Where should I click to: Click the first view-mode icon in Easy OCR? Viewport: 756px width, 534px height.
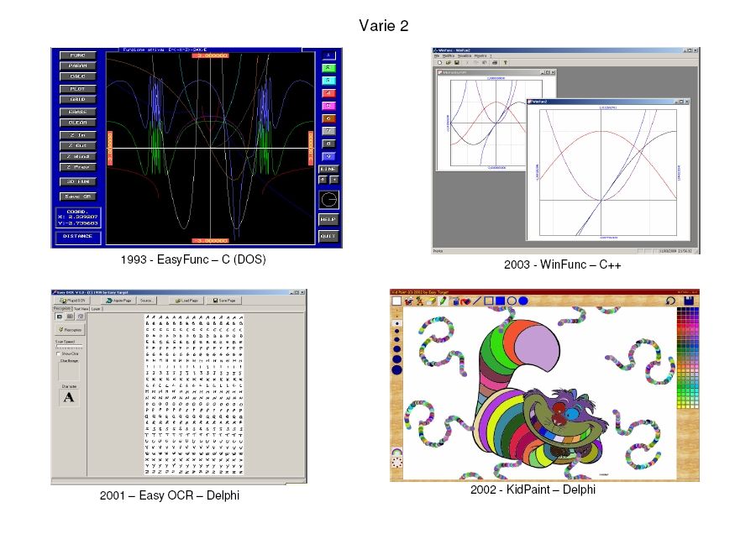(x=60, y=317)
